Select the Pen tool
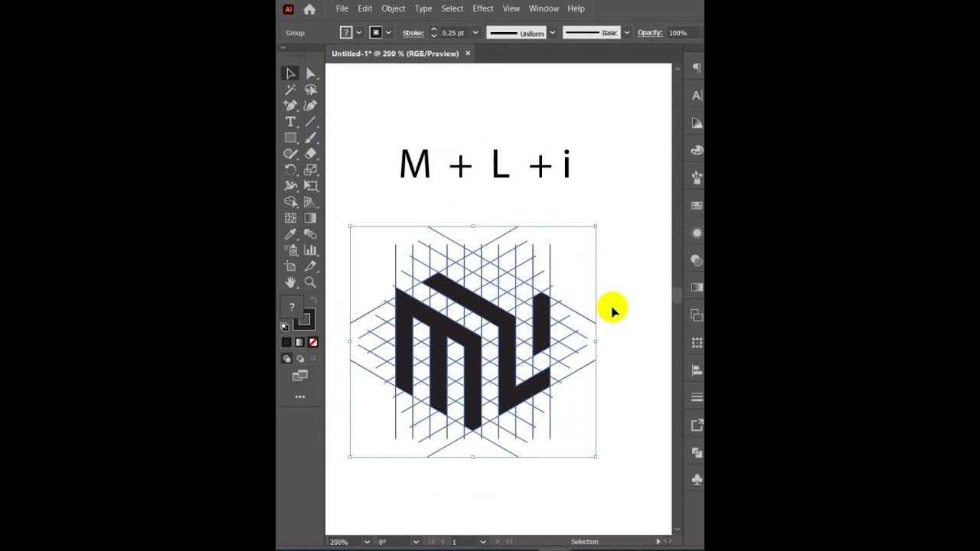The width and height of the screenshot is (980, 551). pos(290,106)
